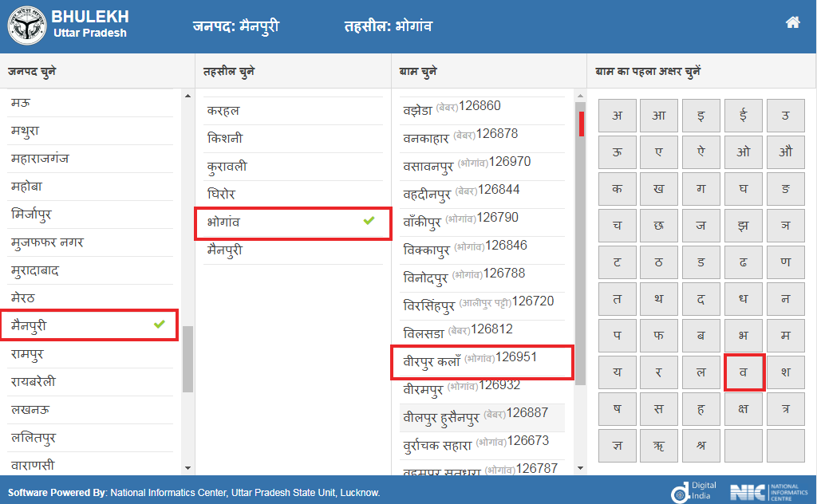
Task: Choose tehsil करहल from the list
Action: point(223,111)
